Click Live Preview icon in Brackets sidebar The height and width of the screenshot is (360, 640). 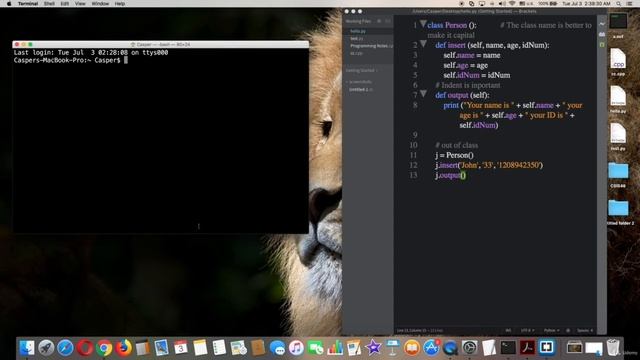coord(602,24)
